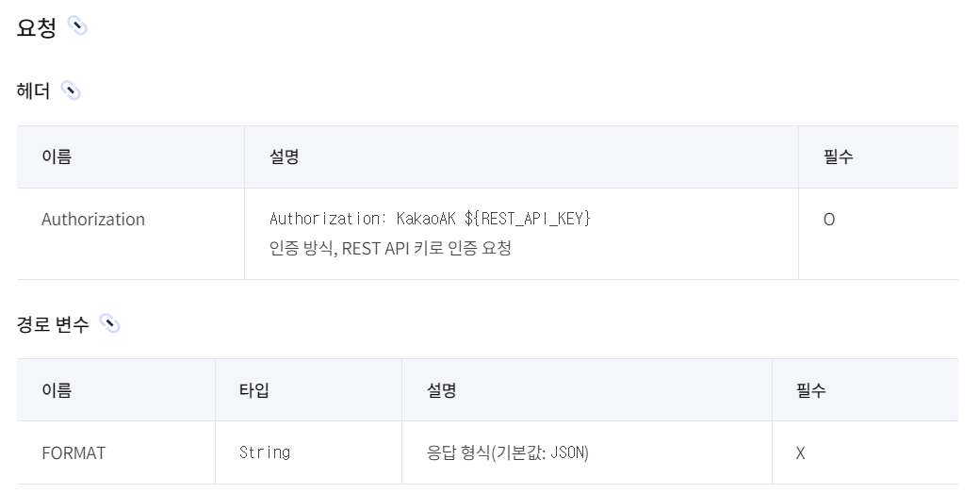The width and height of the screenshot is (980, 493).
Task: Click the 이름 column header in header table
Action: (57, 156)
